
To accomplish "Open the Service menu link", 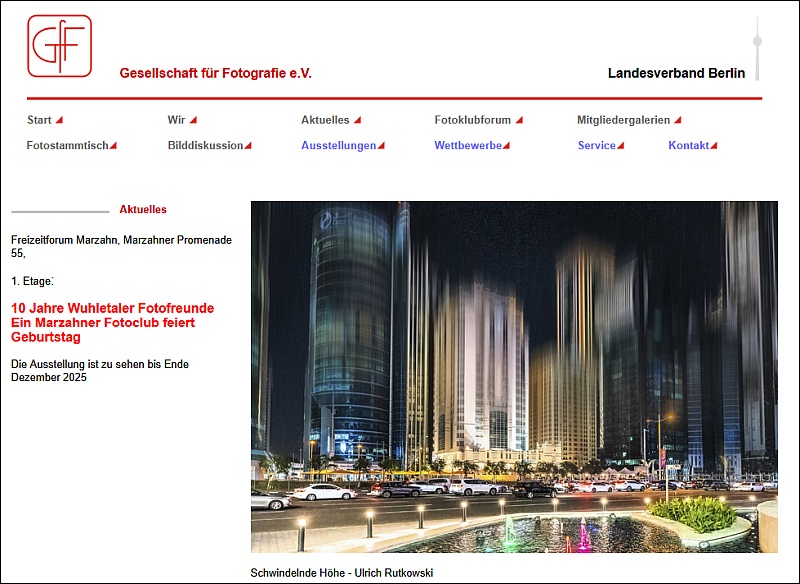I will 596,146.
